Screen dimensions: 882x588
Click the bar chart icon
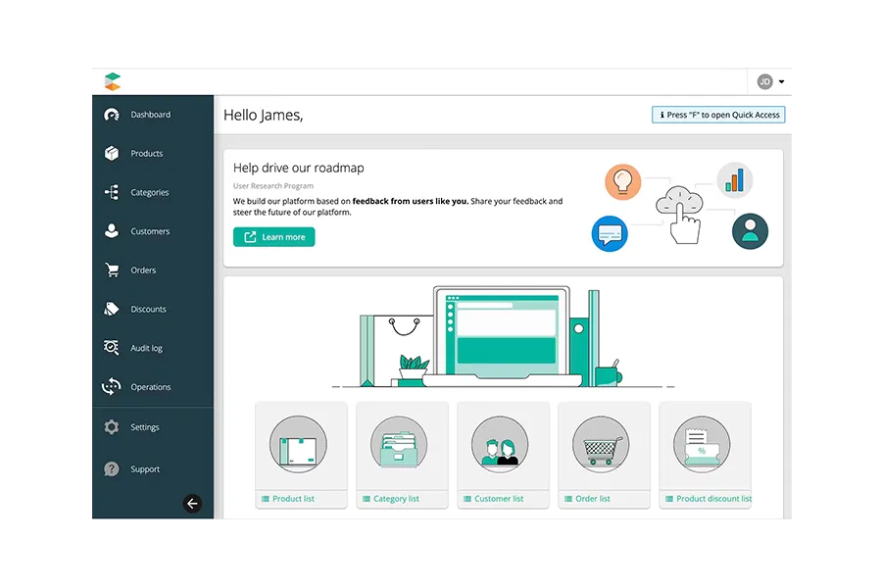[x=735, y=180]
